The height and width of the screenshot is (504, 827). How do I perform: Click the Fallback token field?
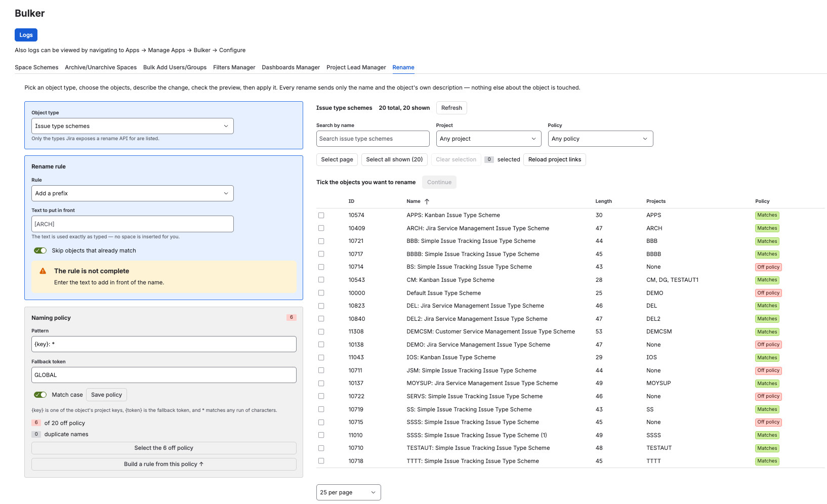(163, 375)
